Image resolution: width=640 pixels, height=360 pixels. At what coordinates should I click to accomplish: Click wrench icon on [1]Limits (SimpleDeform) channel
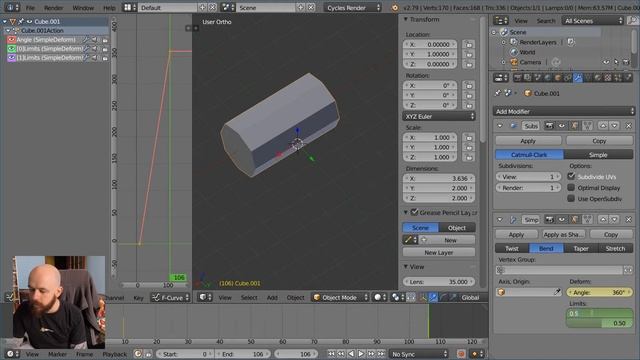point(86,58)
